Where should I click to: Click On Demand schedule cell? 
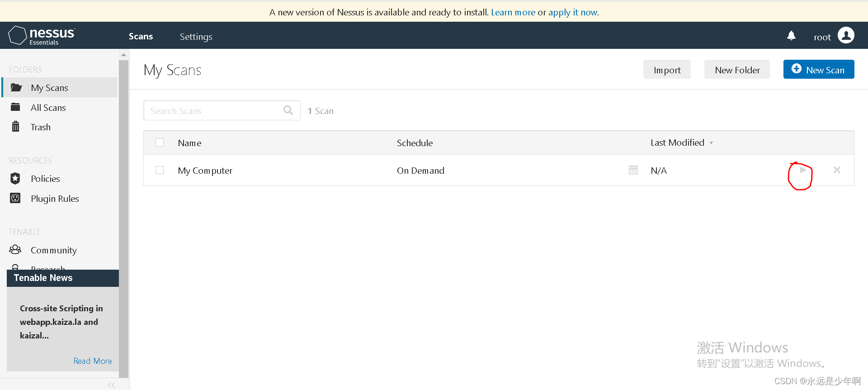[420, 171]
